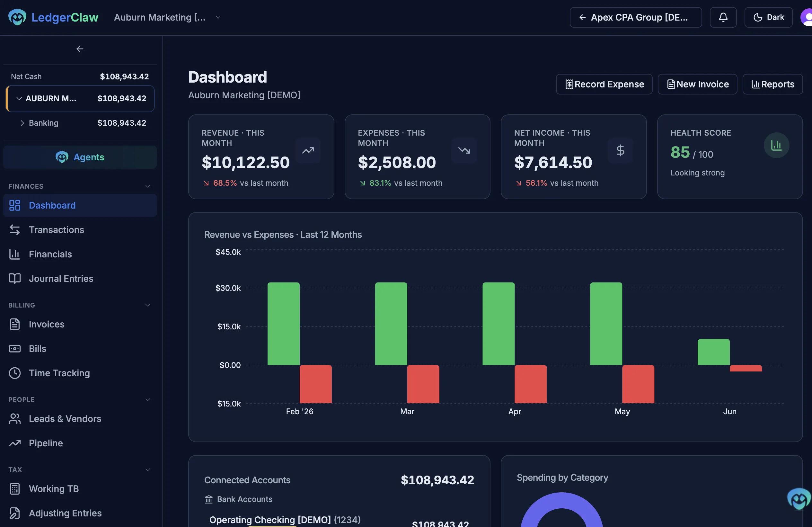Viewport: 812px width, 527px height.
Task: Click the $7,614.50 net income value
Action: tap(553, 163)
